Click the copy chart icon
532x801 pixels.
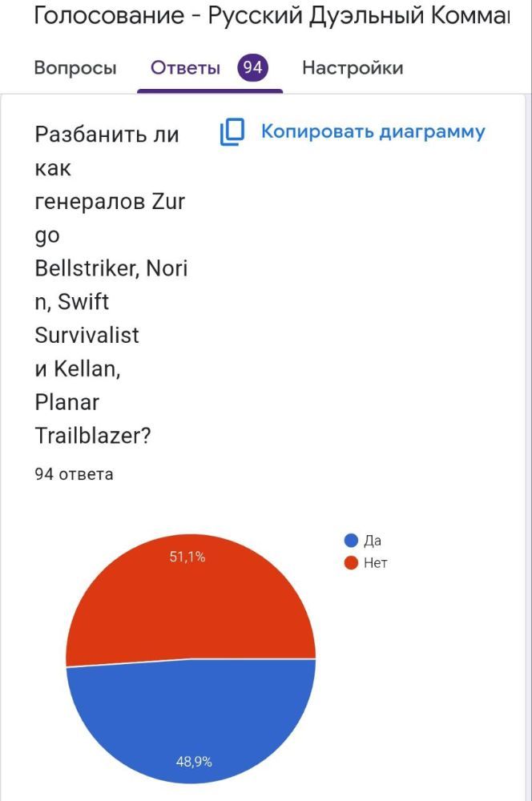(x=232, y=132)
